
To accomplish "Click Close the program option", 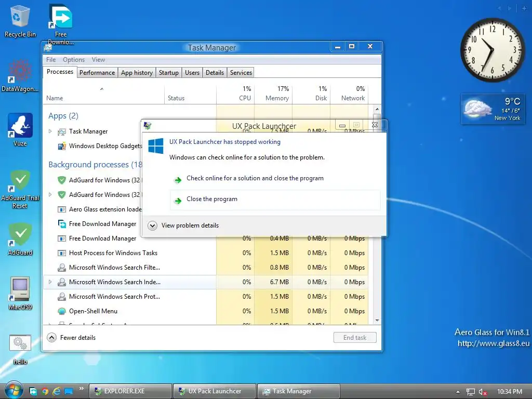I will pos(275,199).
